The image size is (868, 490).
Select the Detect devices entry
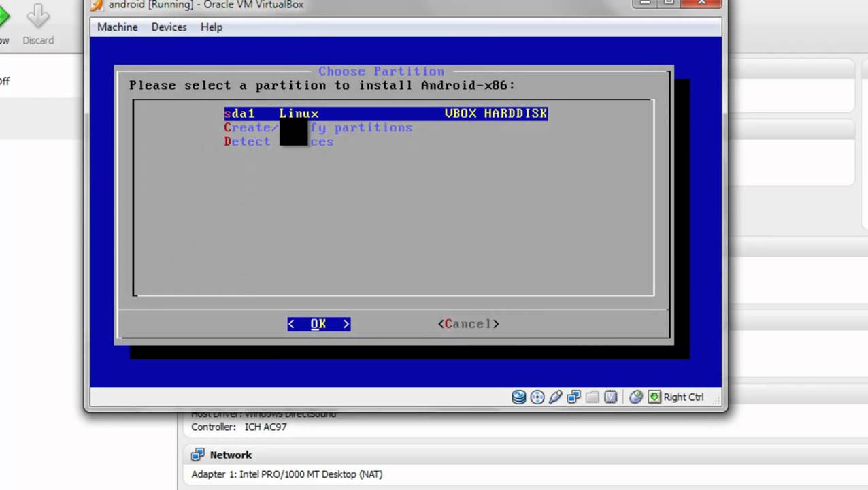tap(279, 142)
